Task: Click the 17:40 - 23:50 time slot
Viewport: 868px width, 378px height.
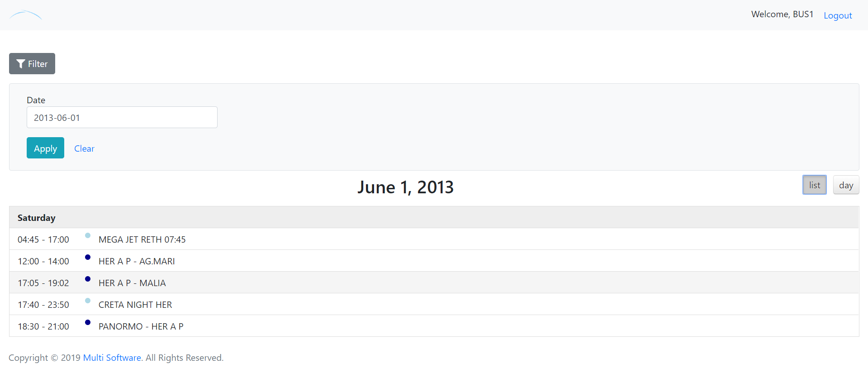Action: tap(43, 305)
